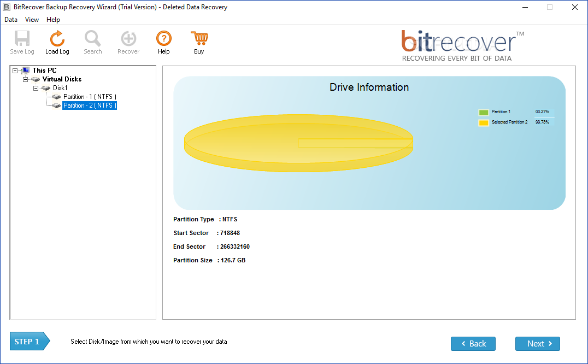Image resolution: width=588 pixels, height=364 pixels.
Task: Select the Disk1 tree item
Action: 60,88
